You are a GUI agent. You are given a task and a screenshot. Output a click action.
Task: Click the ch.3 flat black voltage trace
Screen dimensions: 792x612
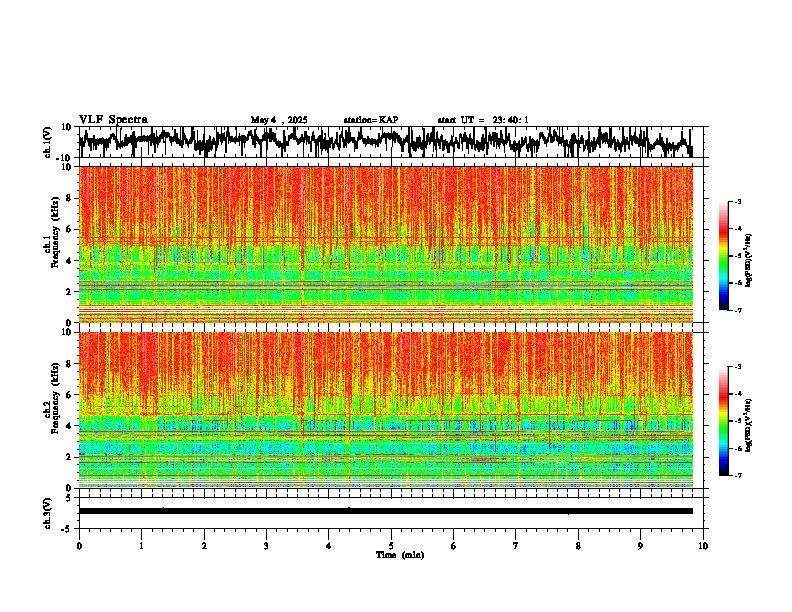[385, 511]
